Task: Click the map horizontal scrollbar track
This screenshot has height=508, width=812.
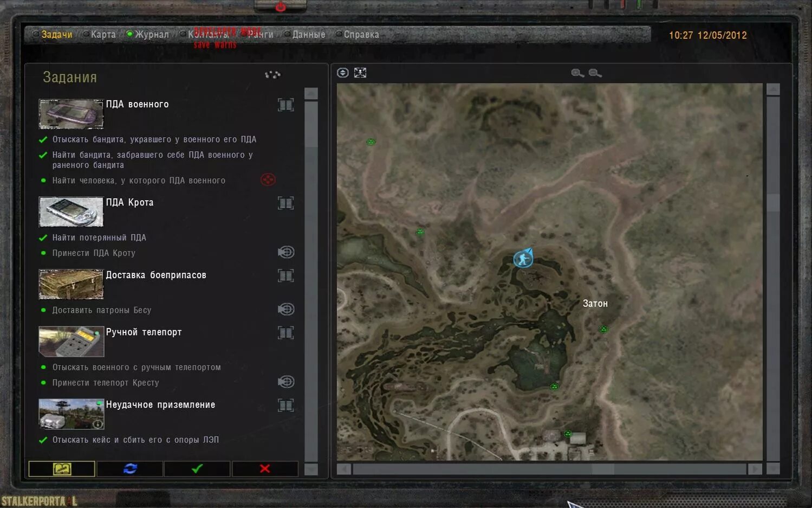Action: (x=549, y=469)
